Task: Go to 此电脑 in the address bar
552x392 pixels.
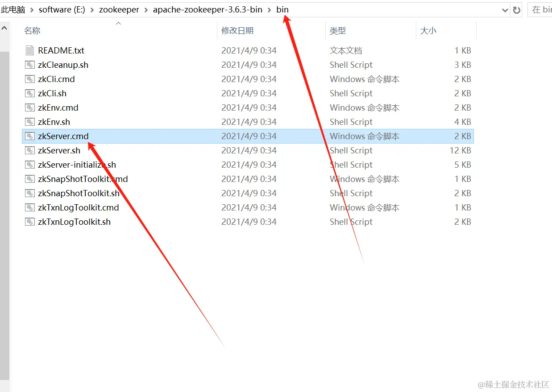Action: [13, 10]
